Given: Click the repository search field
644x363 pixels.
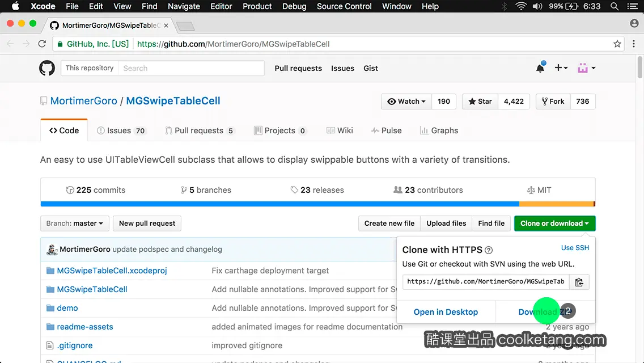Looking at the screenshot, I should (x=192, y=68).
